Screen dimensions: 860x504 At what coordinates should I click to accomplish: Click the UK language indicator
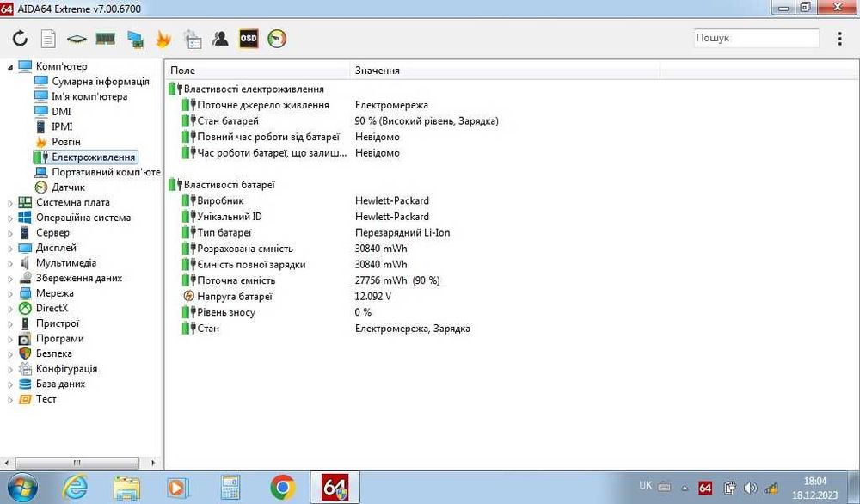[646, 486]
